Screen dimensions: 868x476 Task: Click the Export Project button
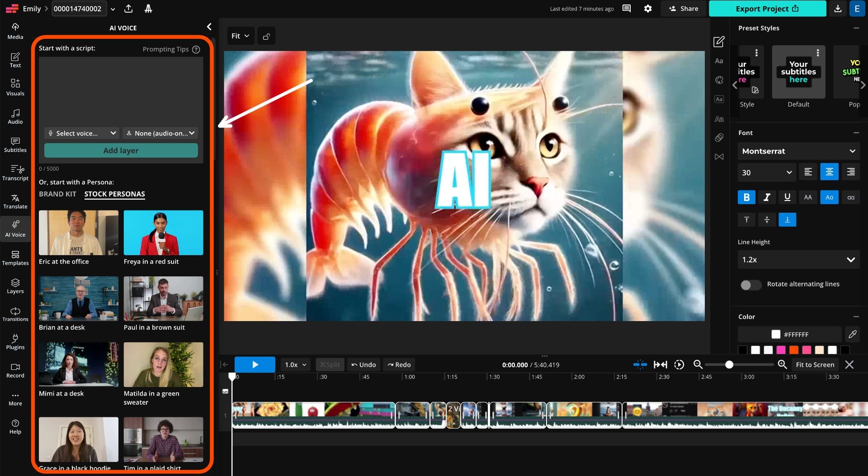pyautogui.click(x=767, y=9)
